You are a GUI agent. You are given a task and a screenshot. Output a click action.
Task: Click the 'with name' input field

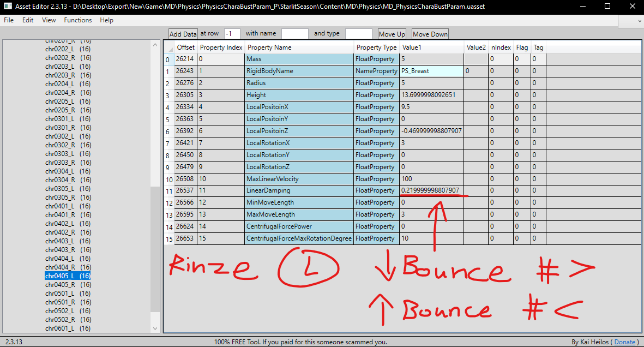(x=294, y=34)
